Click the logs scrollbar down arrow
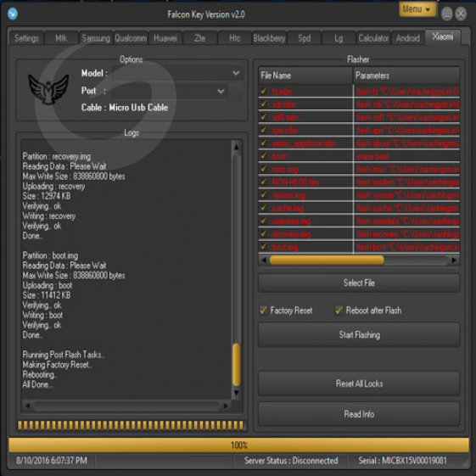 pos(236,393)
